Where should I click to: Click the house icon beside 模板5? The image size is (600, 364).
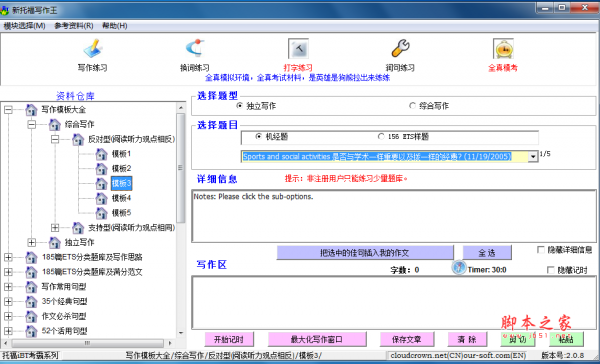pos(101,213)
